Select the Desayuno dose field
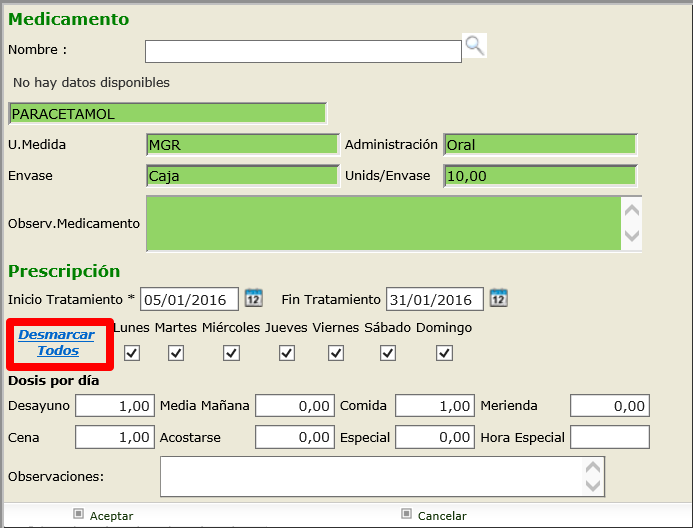Screen dimensions: 693x528 (115, 406)
